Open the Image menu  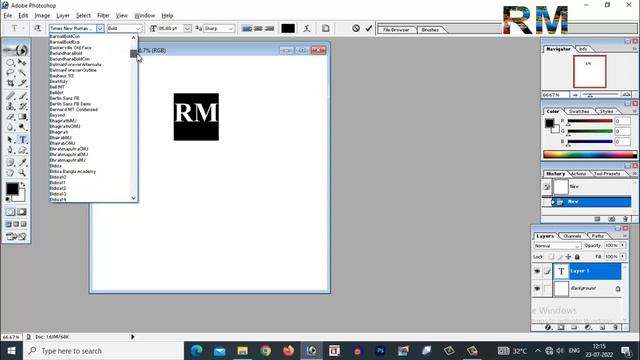pyautogui.click(x=42, y=16)
